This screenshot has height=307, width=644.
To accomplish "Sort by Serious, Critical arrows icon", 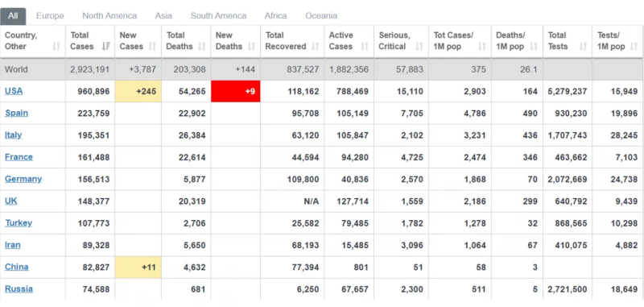I will click(419, 47).
